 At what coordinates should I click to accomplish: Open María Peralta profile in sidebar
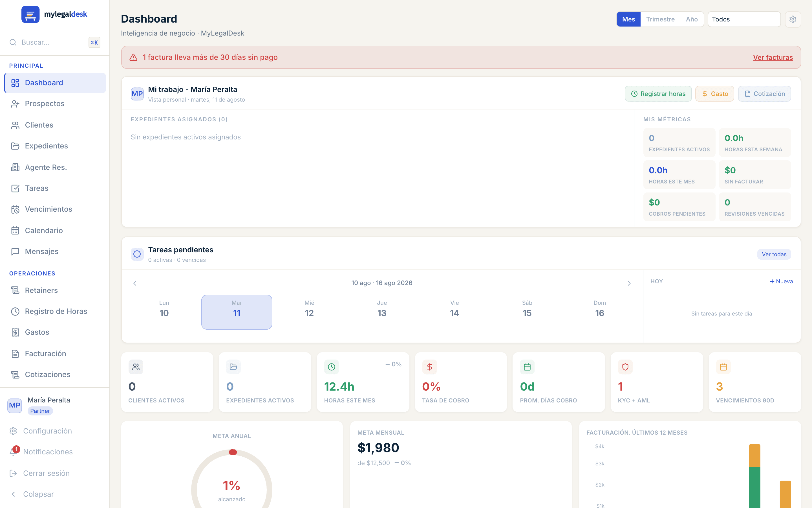tap(55, 405)
